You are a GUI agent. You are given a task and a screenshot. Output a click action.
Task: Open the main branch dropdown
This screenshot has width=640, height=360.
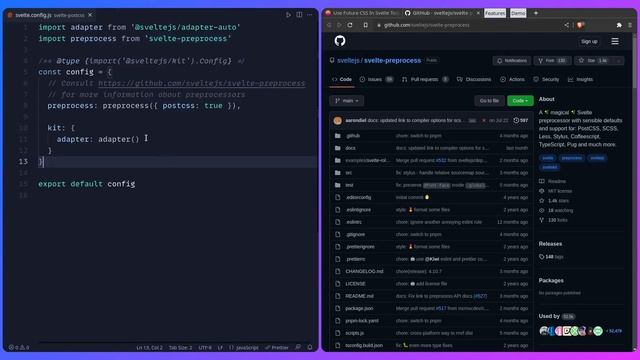click(x=347, y=100)
